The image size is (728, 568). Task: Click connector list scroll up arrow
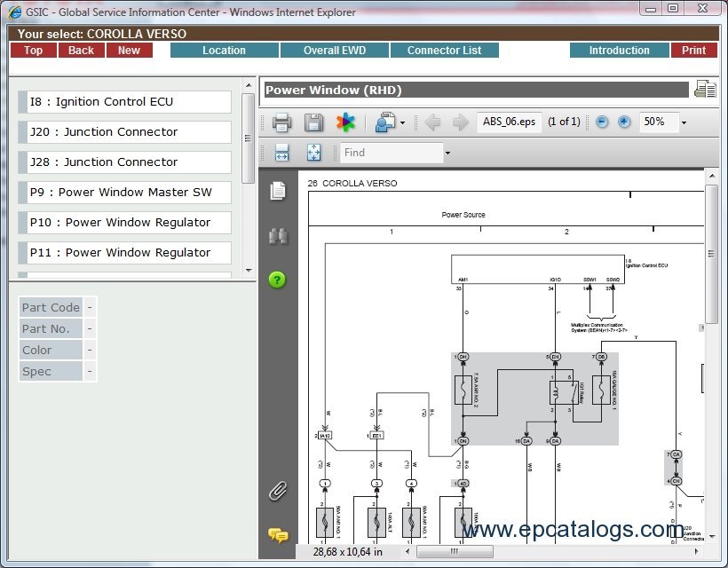249,85
